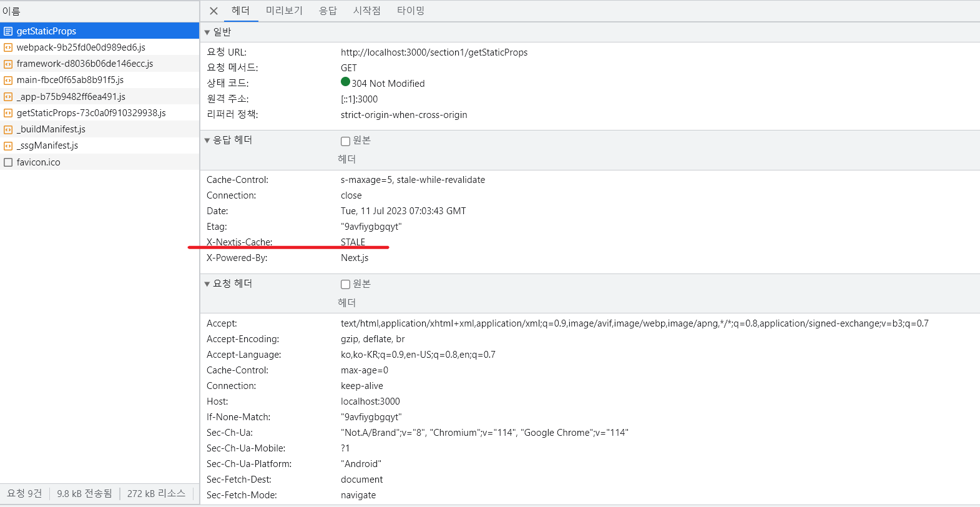This screenshot has width=980, height=507.
Task: Click the Sec-Ch-Ua header value
Action: (x=484, y=433)
